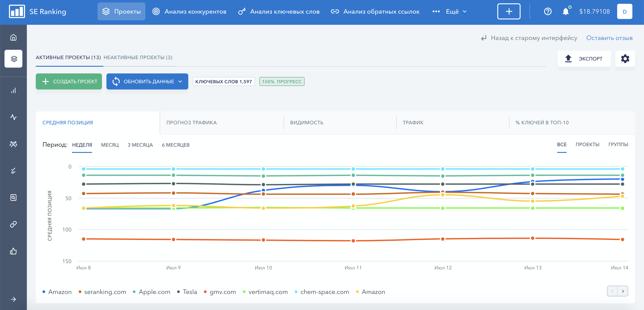Click the help question mark icon

(x=547, y=11)
